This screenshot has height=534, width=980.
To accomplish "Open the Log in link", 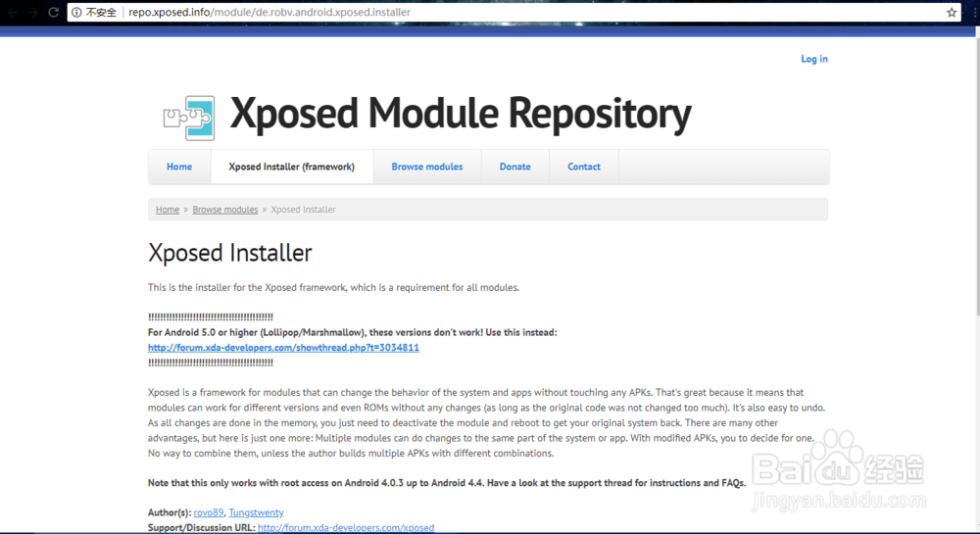I will pyautogui.click(x=814, y=59).
